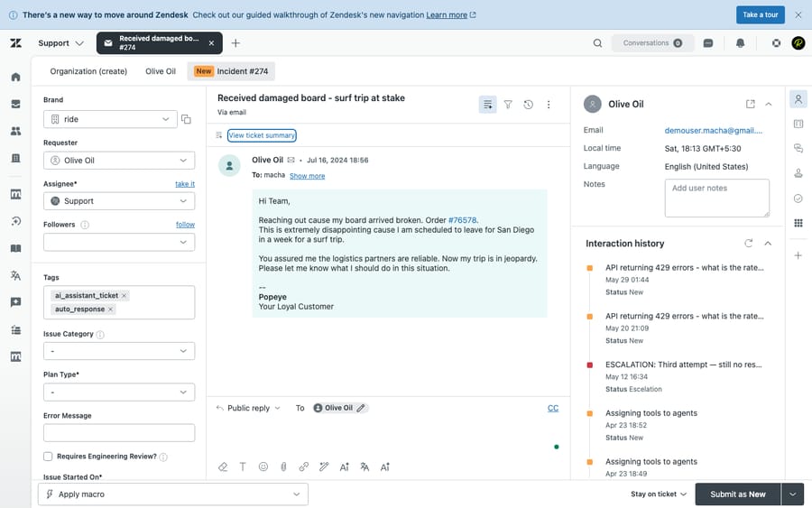Click the chat status icon in top bar
Viewport: 812px width, 508px height.
point(708,43)
